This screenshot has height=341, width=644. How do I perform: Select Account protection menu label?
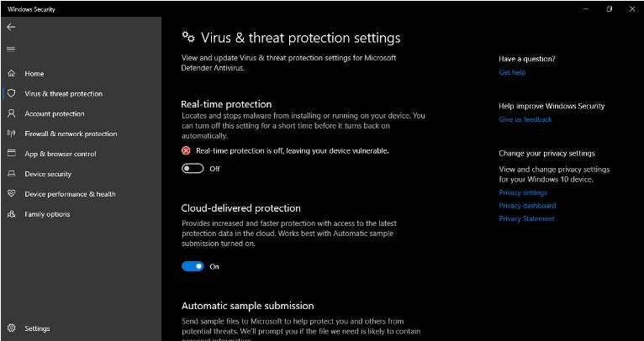click(x=55, y=113)
